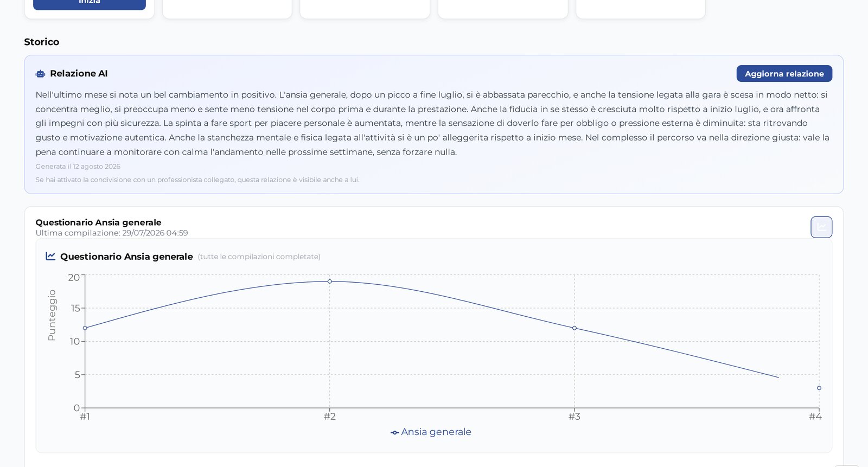Select the chart data point at #3
The image size is (868, 467).
(575, 328)
